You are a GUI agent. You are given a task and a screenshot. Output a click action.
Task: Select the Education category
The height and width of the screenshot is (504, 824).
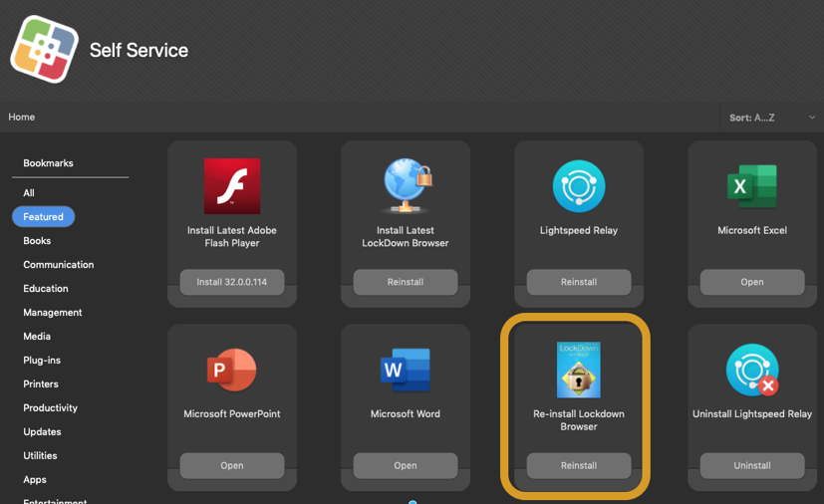point(46,289)
